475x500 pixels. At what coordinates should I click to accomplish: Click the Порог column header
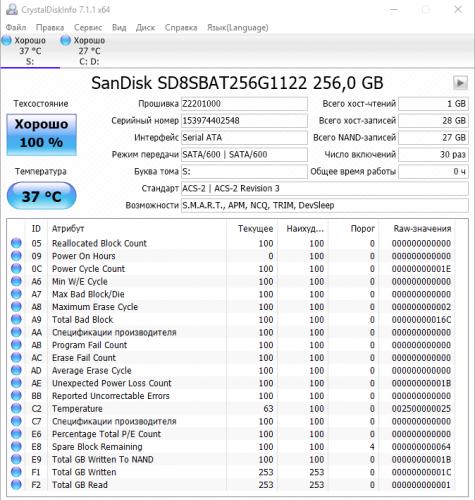pyautogui.click(x=354, y=228)
